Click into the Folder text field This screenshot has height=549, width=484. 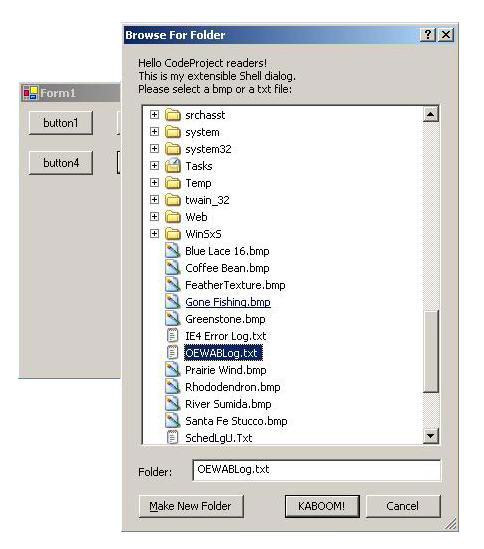(317, 470)
